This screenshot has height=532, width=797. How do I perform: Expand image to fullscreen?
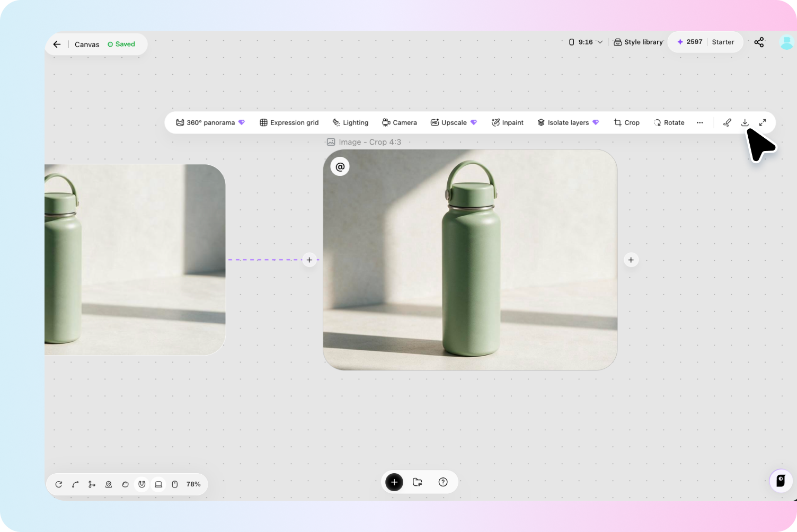763,122
